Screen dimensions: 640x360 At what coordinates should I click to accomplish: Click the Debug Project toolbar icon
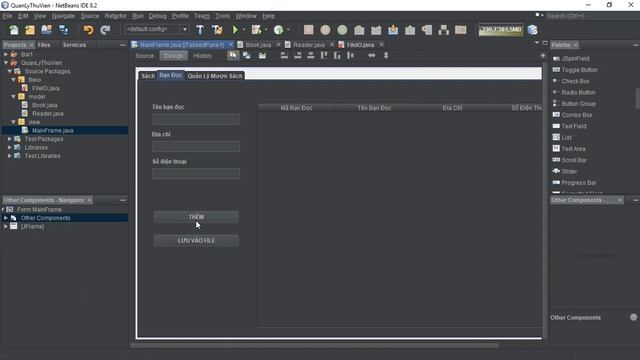point(256,30)
